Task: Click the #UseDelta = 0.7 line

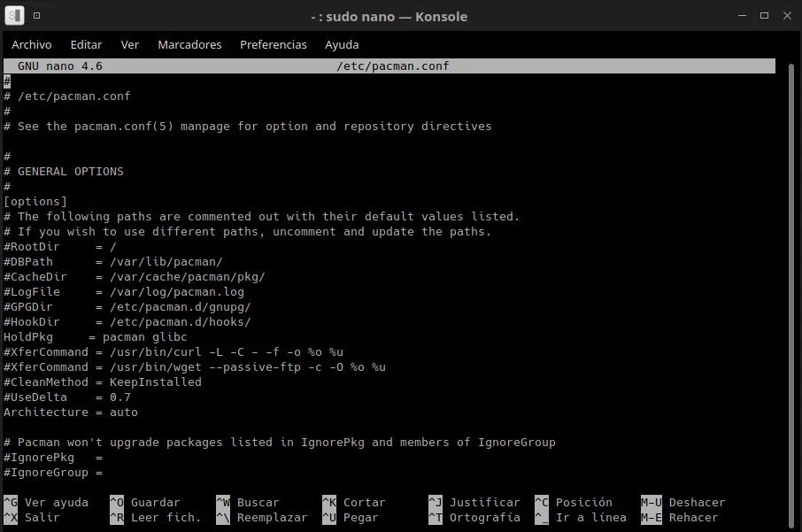Action: tap(67, 397)
